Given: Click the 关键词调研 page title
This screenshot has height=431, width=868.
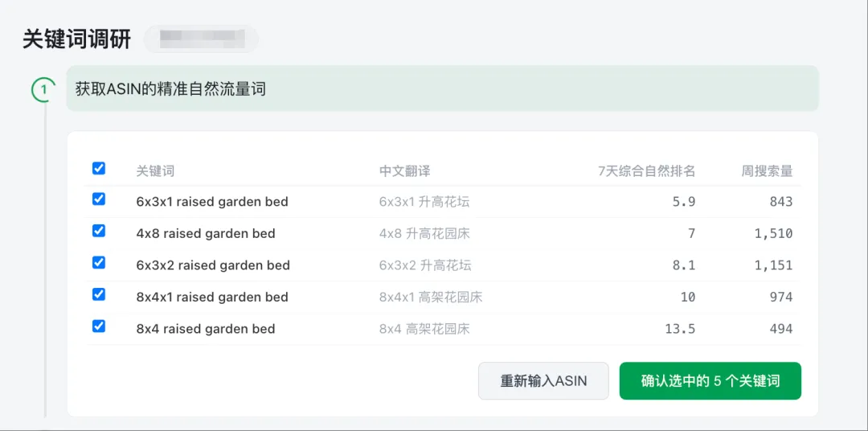Looking at the screenshot, I should [76, 39].
